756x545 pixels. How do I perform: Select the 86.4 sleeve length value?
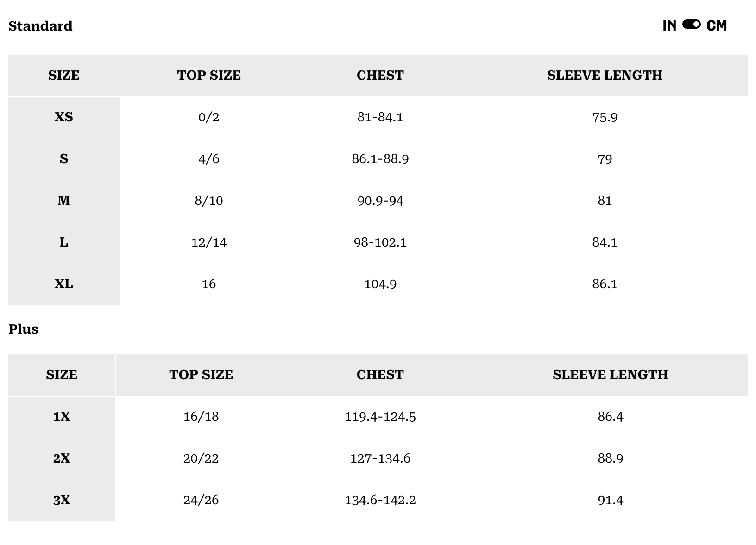click(x=610, y=417)
